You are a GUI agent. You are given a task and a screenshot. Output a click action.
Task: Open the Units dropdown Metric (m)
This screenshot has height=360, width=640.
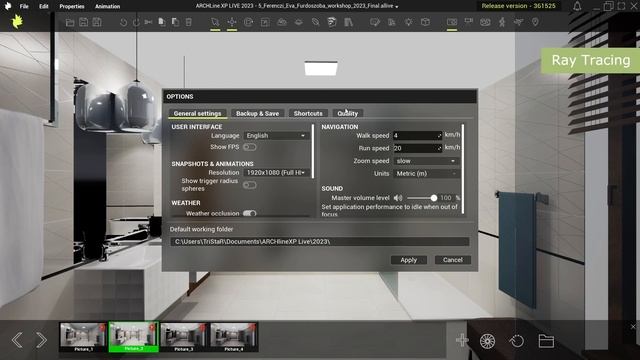[x=426, y=173]
